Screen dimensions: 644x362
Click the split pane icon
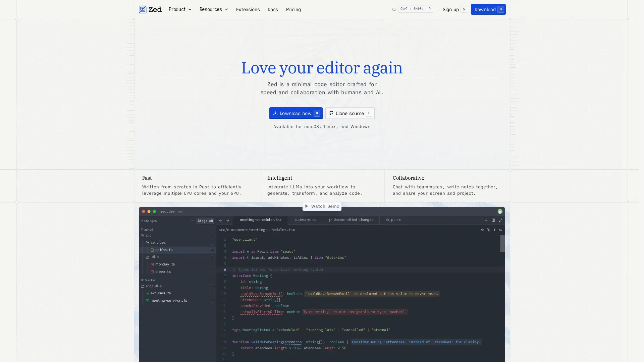click(x=493, y=220)
